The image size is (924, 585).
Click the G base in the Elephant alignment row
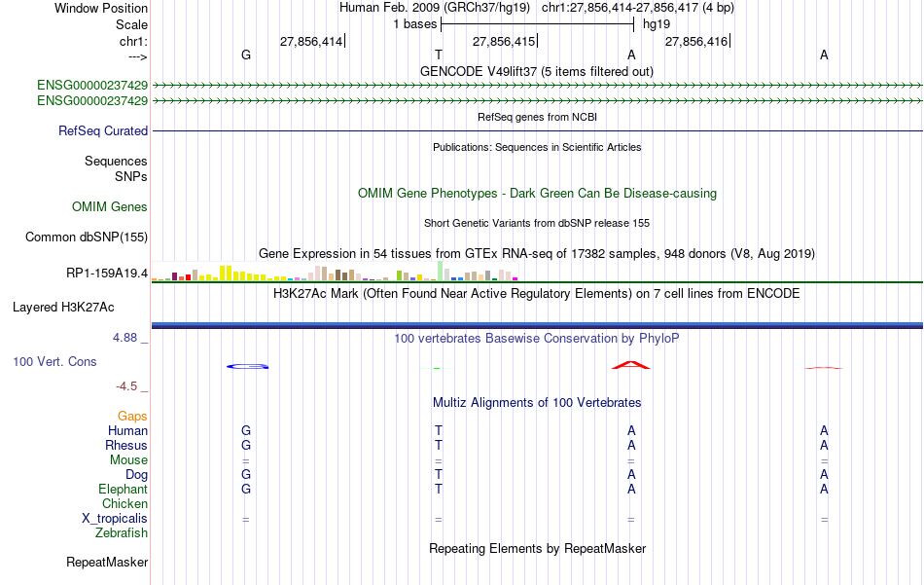point(246,490)
